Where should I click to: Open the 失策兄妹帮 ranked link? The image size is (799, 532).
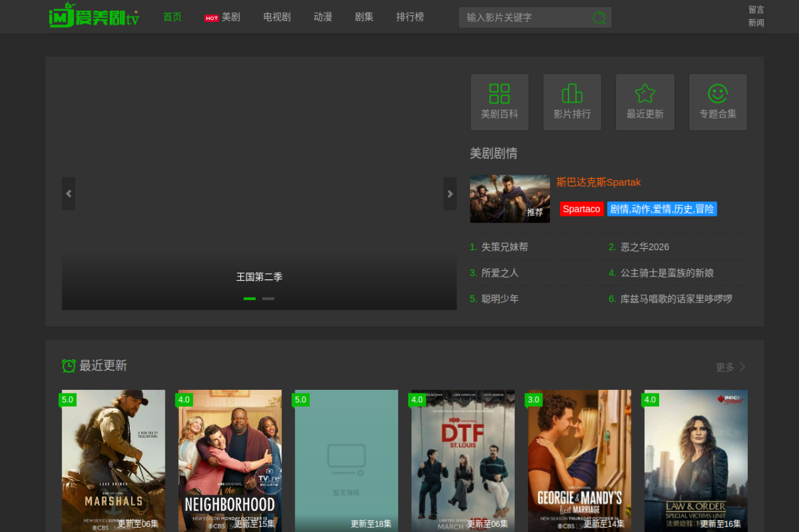point(504,247)
